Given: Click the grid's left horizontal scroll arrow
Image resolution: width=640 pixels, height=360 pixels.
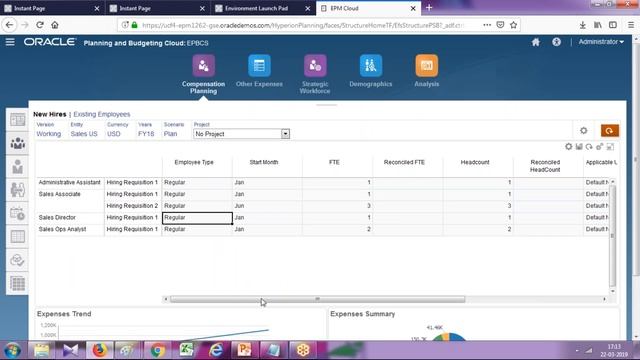Looking at the screenshot, I should (x=166, y=299).
